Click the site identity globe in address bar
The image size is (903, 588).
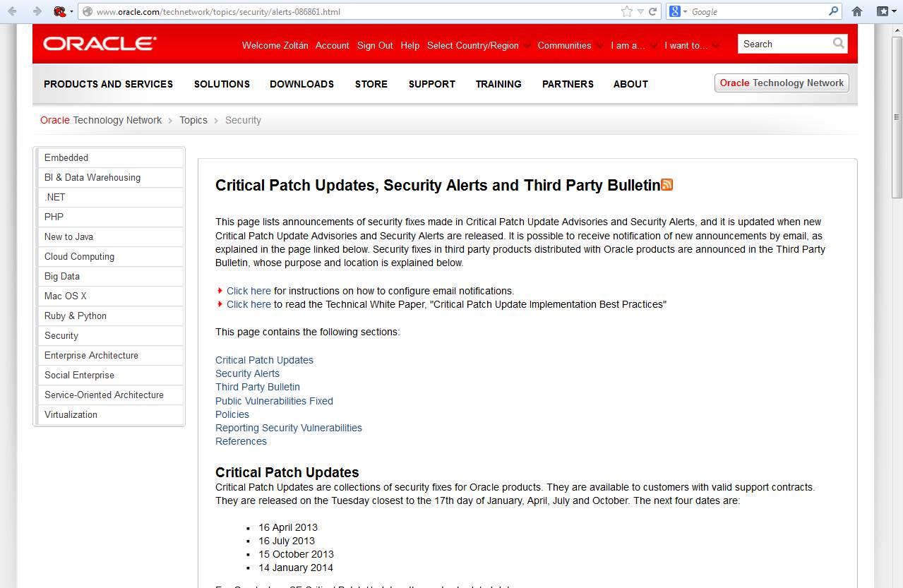[88, 11]
